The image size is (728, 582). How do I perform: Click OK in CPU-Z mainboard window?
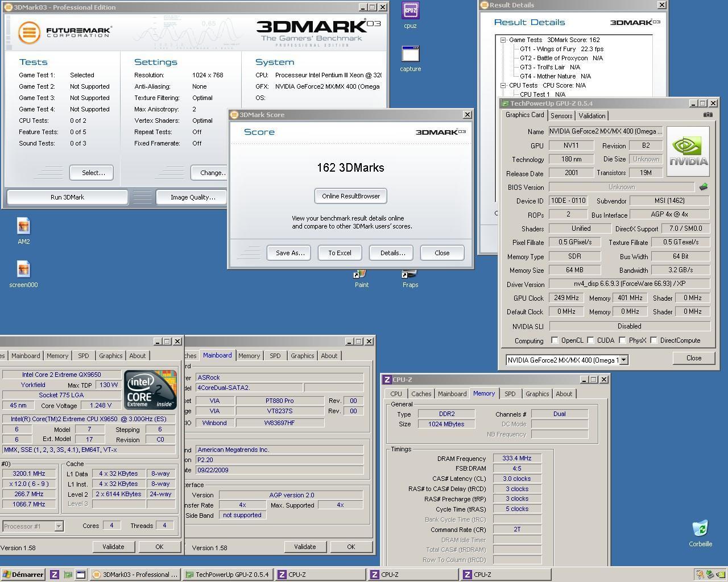tap(351, 547)
